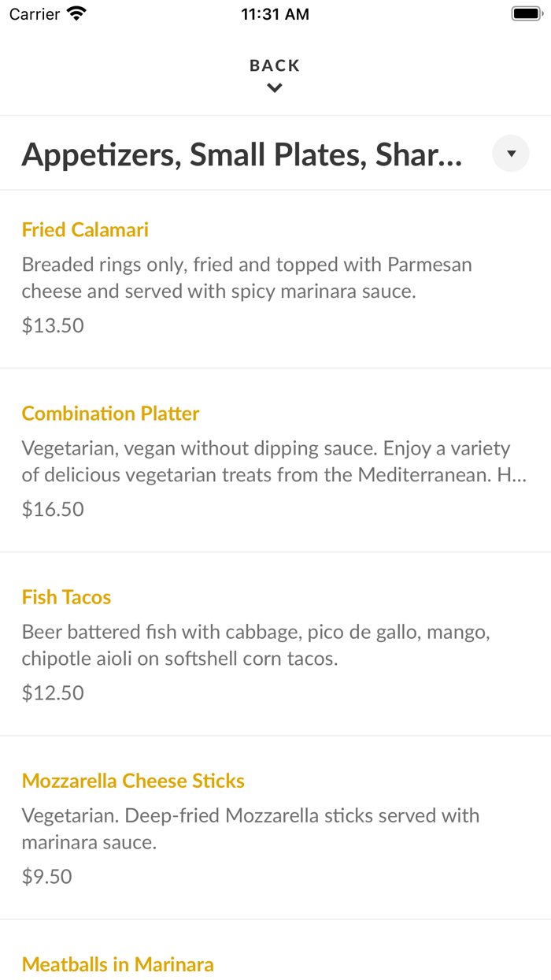Tap the Appetizers, Small Plates category heading
Viewport: 551px width, 980px height.
click(242, 155)
